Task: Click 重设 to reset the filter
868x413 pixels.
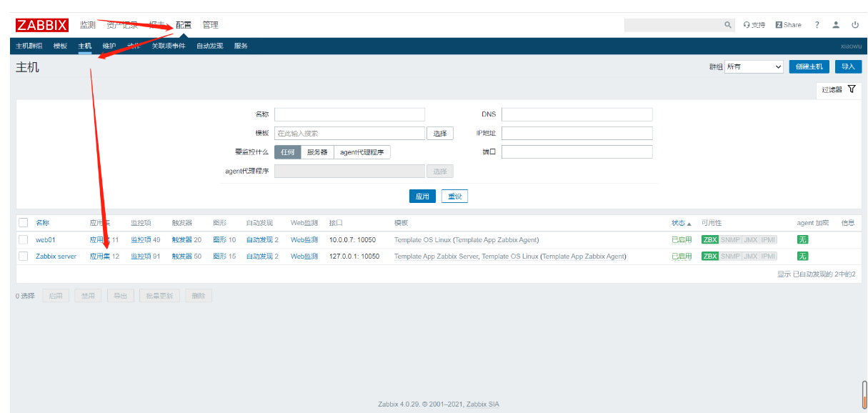Action: (x=454, y=196)
